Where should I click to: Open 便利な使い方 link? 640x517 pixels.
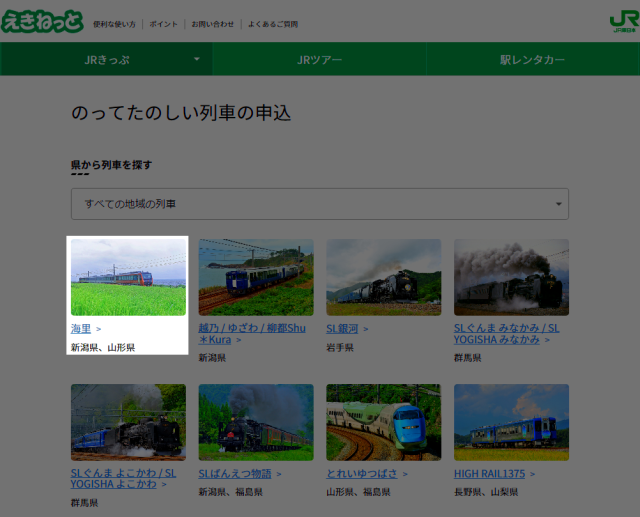pyautogui.click(x=114, y=24)
